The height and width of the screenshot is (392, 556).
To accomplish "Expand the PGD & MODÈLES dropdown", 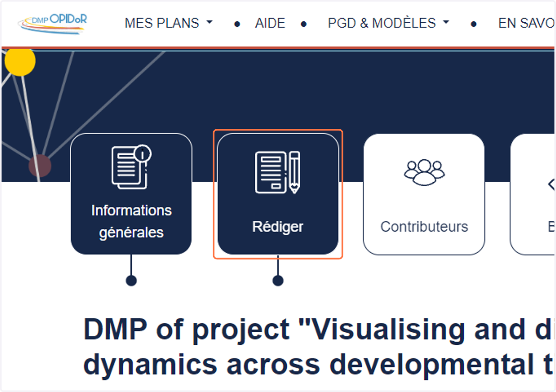I will point(389,23).
